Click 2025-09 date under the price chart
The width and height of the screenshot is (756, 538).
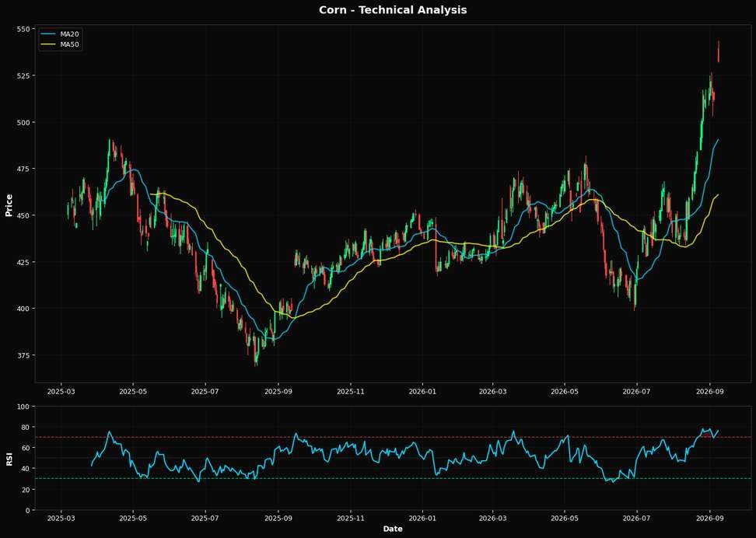278,391
